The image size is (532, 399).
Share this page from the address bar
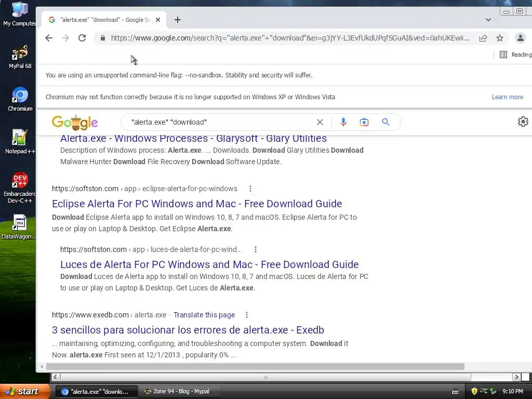click(483, 38)
